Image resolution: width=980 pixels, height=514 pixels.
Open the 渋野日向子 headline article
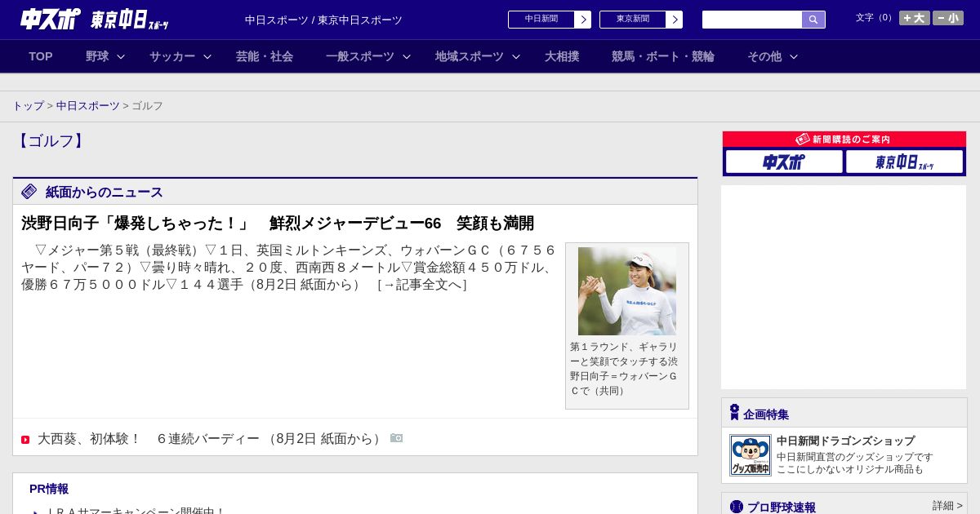[x=278, y=224]
